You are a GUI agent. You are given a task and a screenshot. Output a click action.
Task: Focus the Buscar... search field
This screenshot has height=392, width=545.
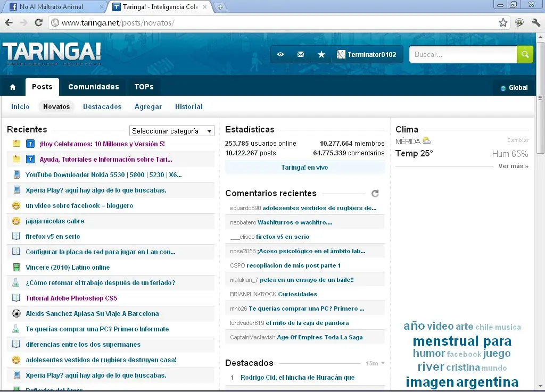[x=463, y=54]
